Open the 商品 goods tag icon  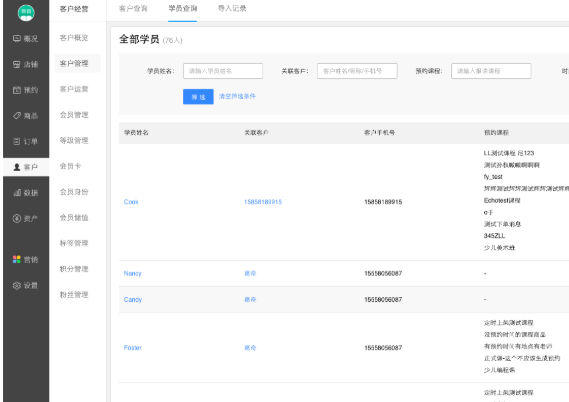(17, 116)
